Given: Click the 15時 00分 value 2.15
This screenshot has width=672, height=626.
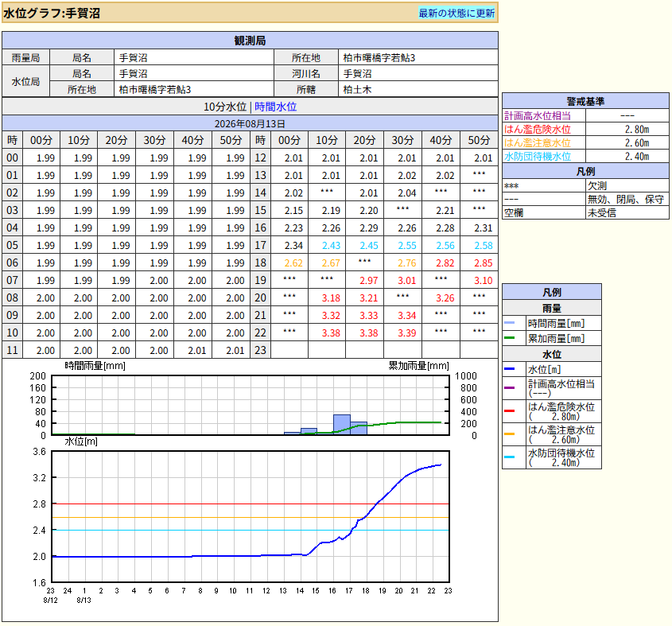Looking at the screenshot, I should pos(293,211).
